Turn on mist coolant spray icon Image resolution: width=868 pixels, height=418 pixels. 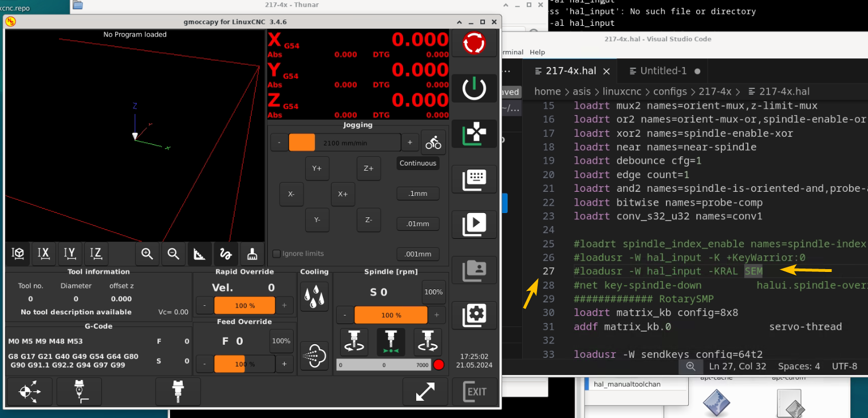(x=314, y=355)
